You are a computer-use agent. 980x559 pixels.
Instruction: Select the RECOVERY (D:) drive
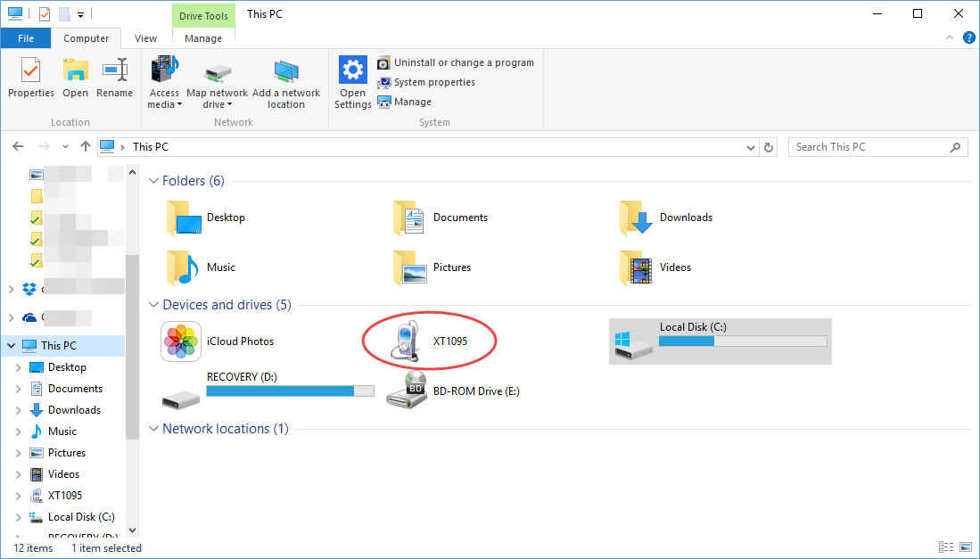click(268, 384)
